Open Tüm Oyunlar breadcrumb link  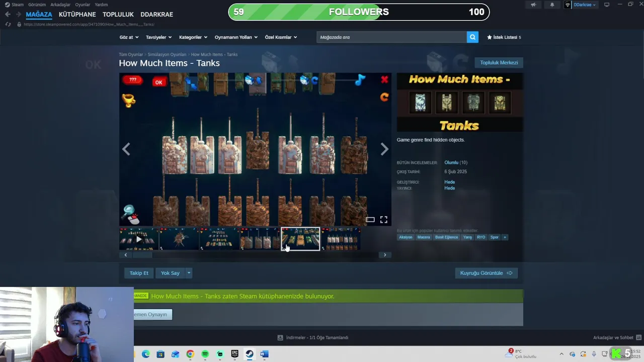click(131, 54)
